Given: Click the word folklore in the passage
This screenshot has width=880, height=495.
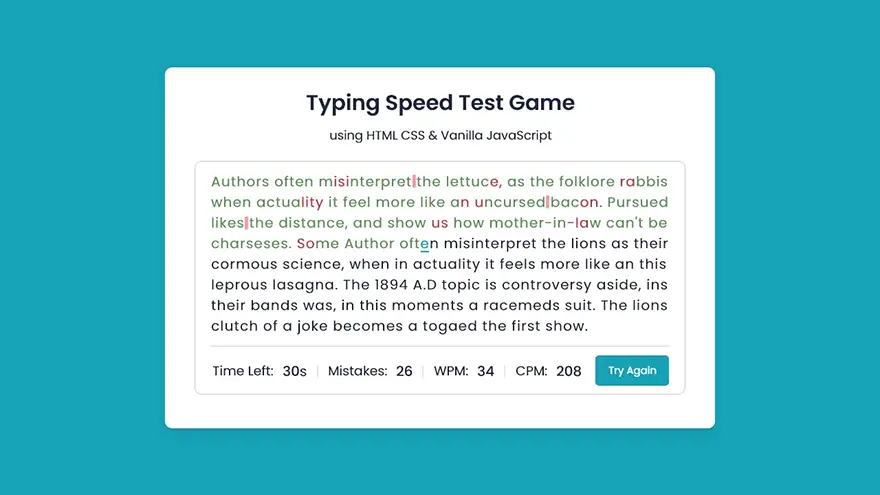Looking at the screenshot, I should click(585, 182).
